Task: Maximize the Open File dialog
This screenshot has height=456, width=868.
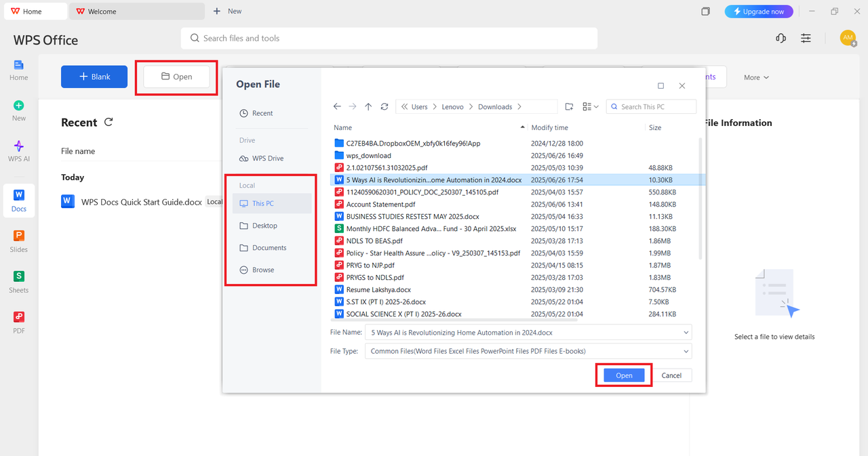Action: [661, 86]
